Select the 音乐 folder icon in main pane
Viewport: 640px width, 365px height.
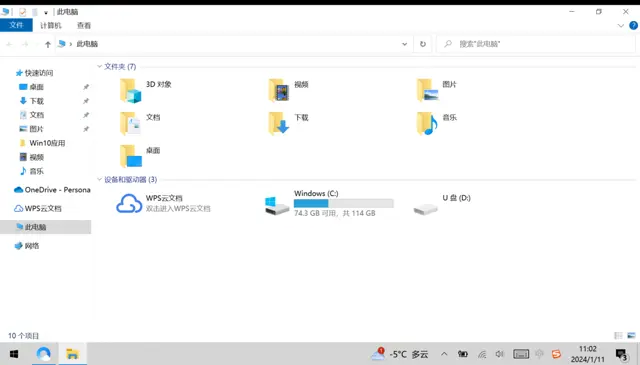pos(427,124)
